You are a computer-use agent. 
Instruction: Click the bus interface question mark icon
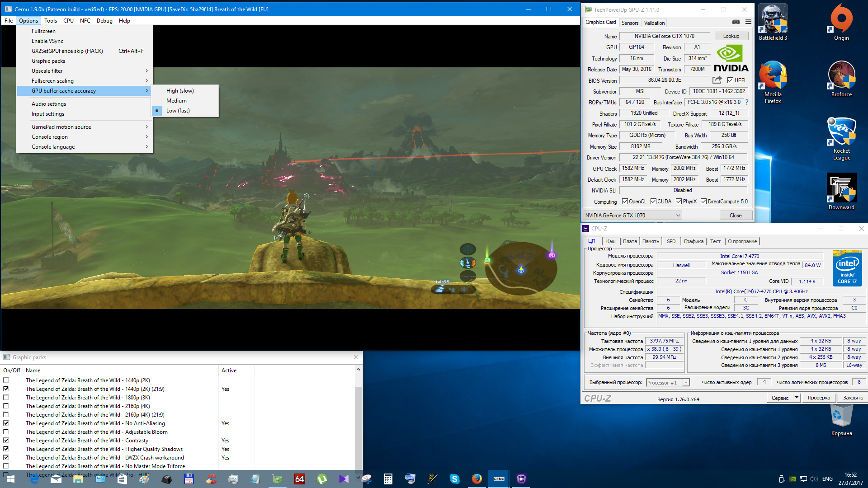747,102
